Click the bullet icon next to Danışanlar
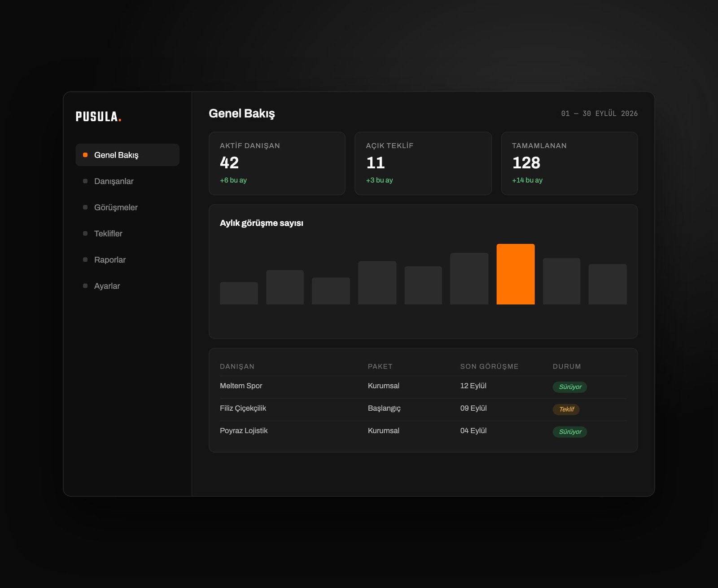The width and height of the screenshot is (718, 588). [x=85, y=181]
